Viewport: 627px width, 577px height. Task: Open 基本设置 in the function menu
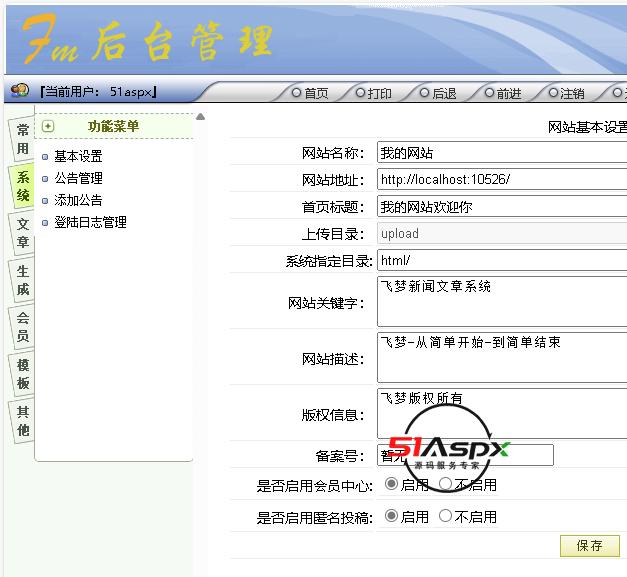click(x=78, y=156)
